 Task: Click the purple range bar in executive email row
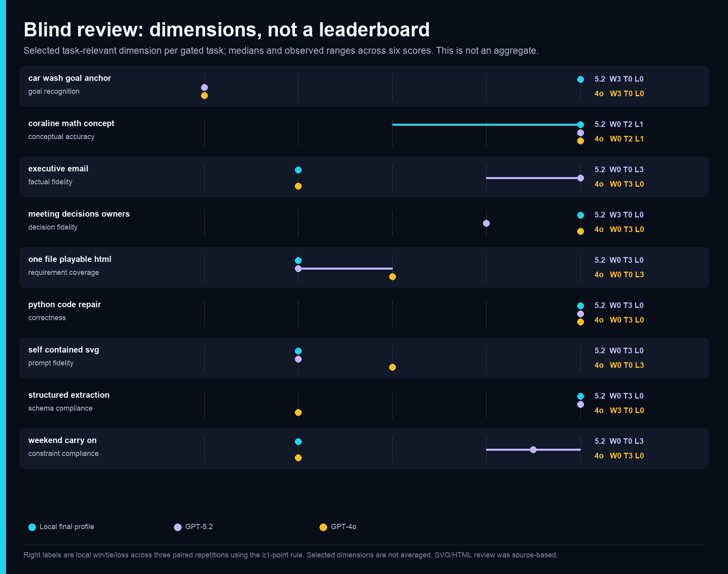point(533,178)
